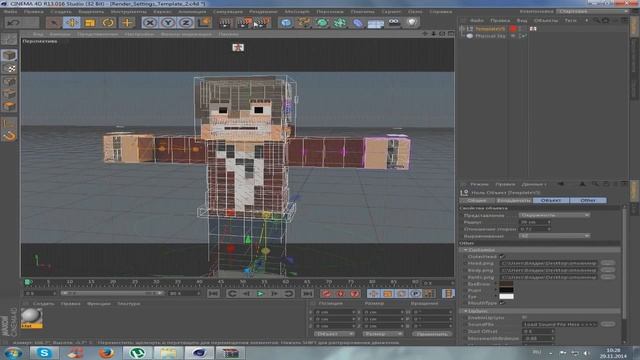Open the MoGraph menu

pos(297,12)
